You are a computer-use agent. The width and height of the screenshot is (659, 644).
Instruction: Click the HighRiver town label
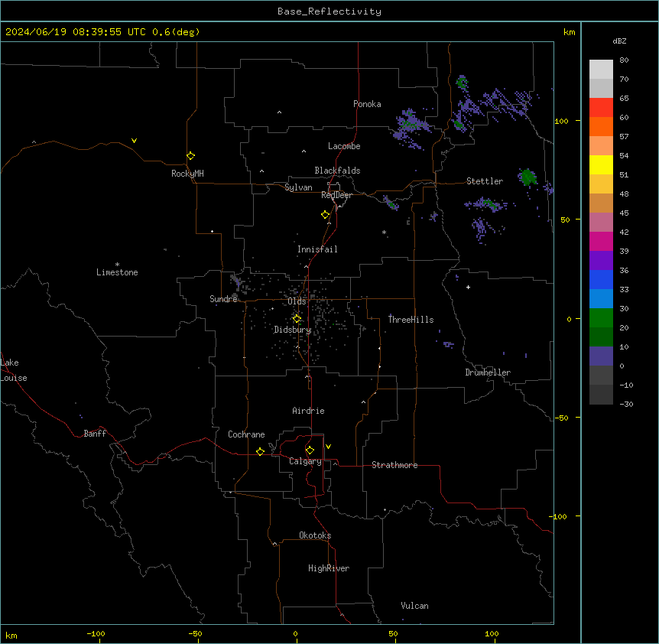(329, 568)
